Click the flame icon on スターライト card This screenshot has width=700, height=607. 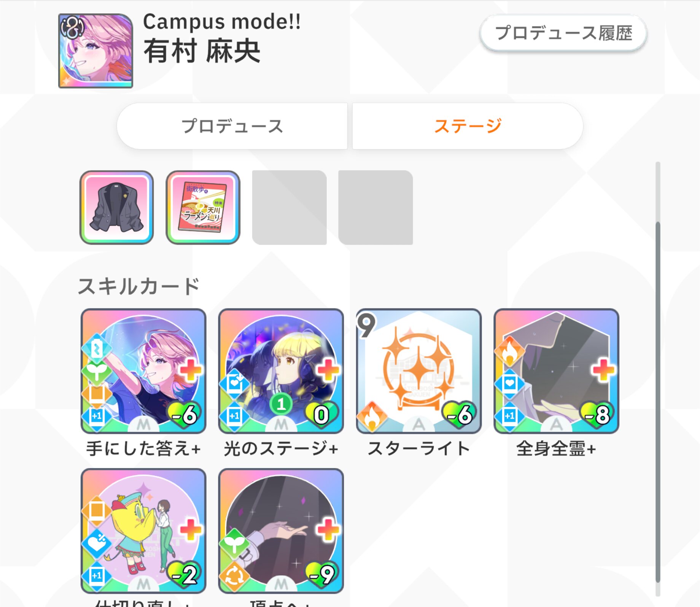pyautogui.click(x=372, y=416)
